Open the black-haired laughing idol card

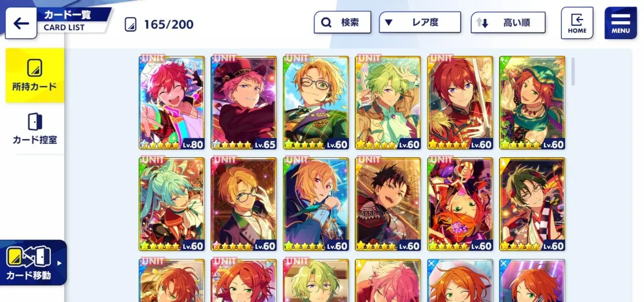click(388, 204)
